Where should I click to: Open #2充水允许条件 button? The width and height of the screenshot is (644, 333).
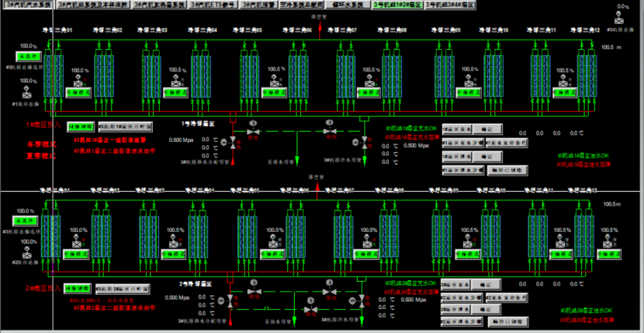tap(507, 297)
